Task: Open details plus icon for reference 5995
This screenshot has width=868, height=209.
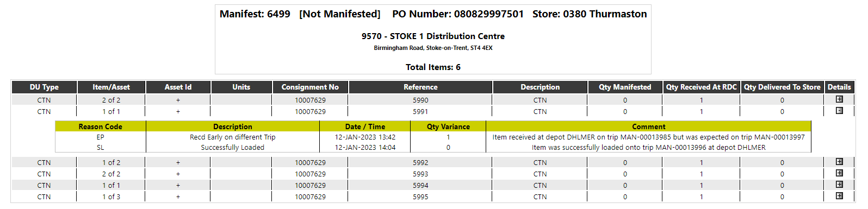Action: coord(839,196)
